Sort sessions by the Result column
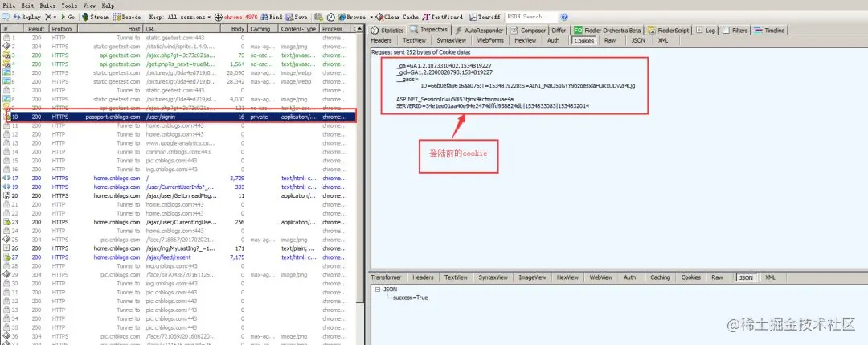 [x=36, y=29]
